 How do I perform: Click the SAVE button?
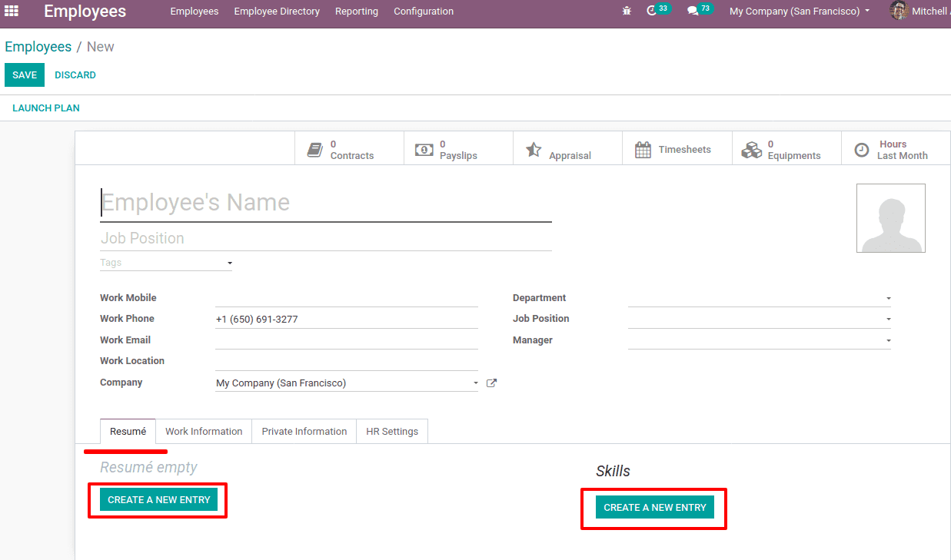pos(25,75)
